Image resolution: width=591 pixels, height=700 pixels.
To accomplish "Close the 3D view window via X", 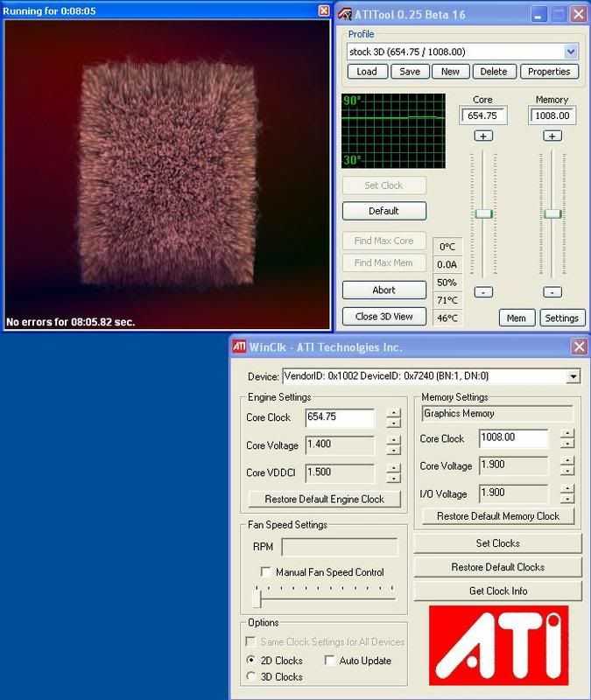I will (324, 10).
